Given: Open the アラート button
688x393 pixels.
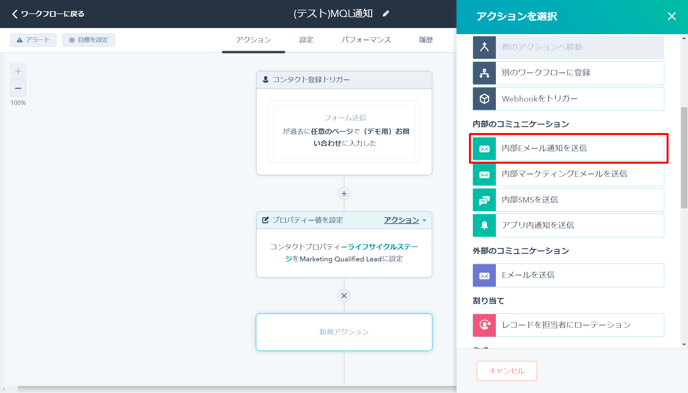Looking at the screenshot, I should tap(33, 40).
